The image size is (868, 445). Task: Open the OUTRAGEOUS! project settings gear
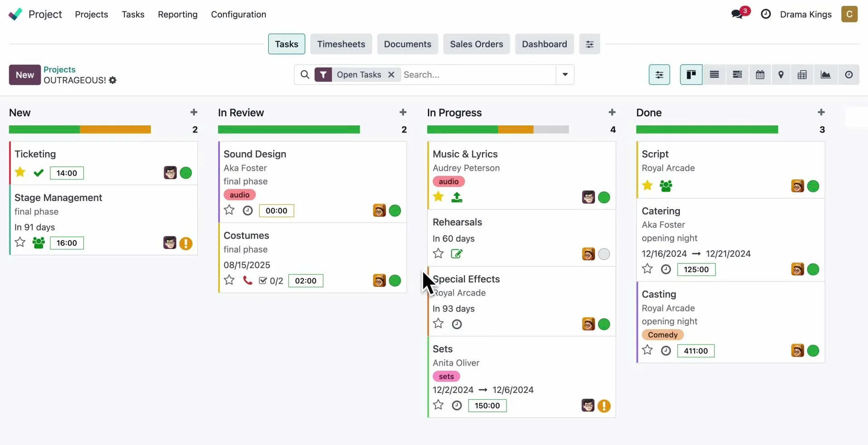click(113, 80)
